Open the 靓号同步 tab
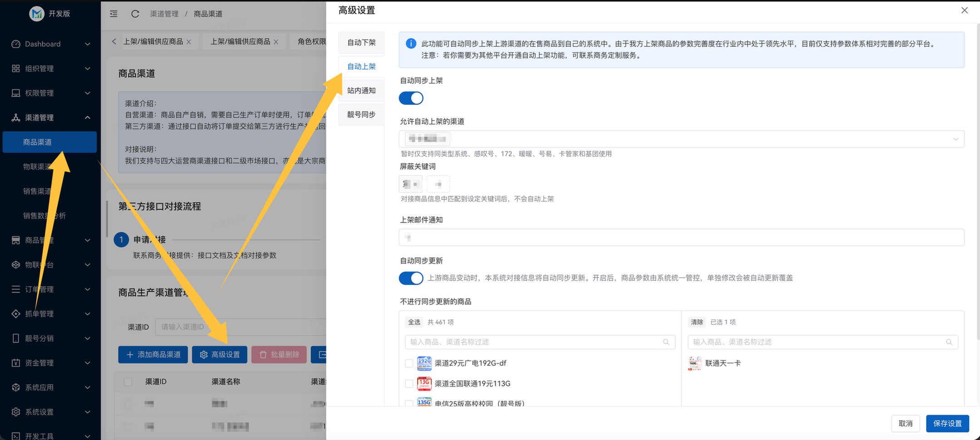 (x=361, y=115)
